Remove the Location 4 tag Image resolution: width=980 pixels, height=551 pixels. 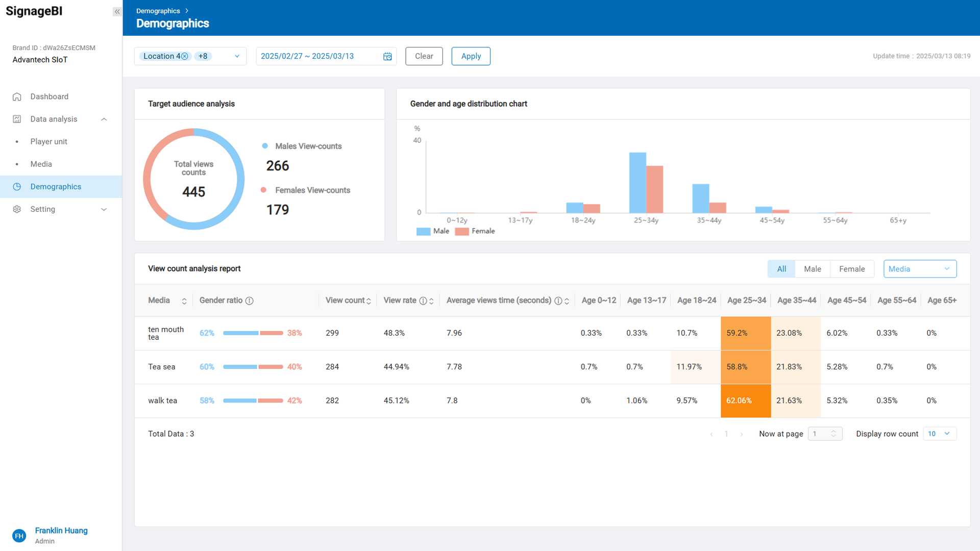(x=185, y=56)
